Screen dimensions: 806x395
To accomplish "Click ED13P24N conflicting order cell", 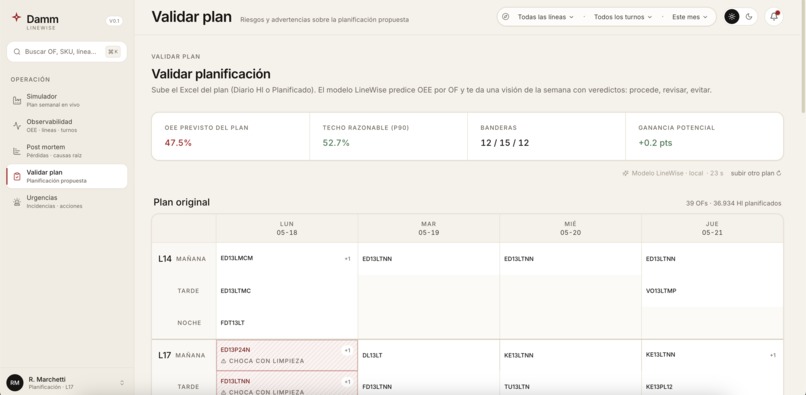I will pyautogui.click(x=287, y=355).
